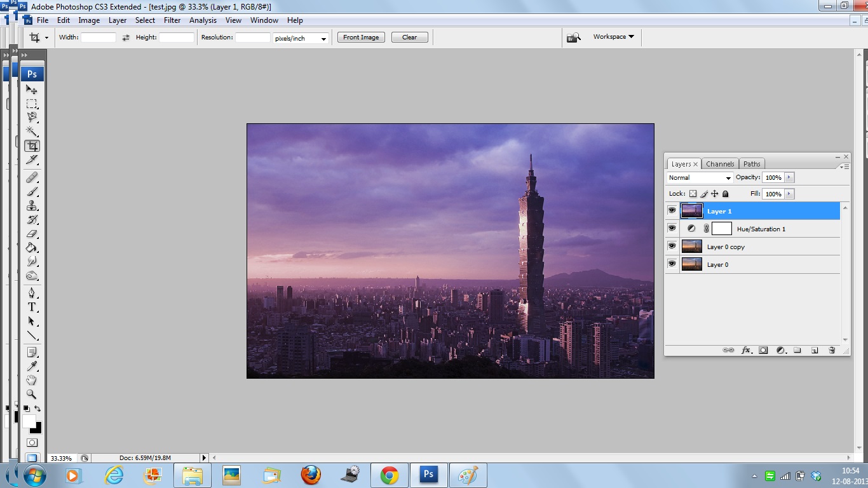Open the Image menu

[x=89, y=20]
